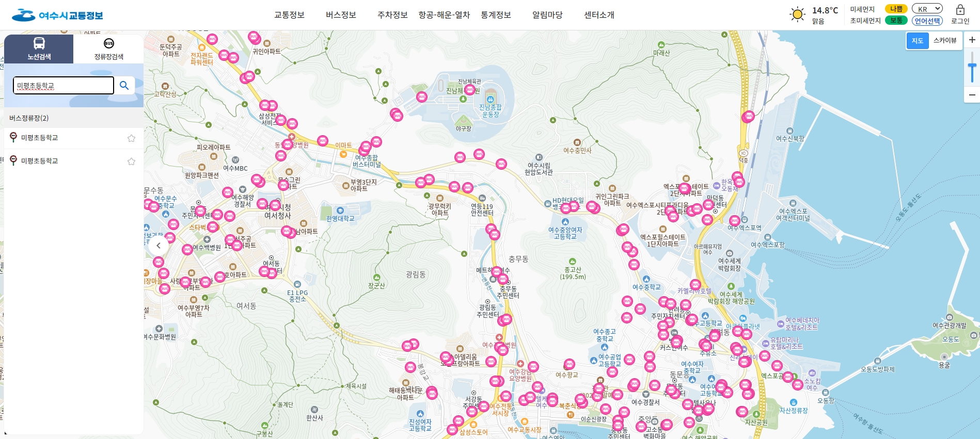Open the 버스정보 menu
The height and width of the screenshot is (439, 980).
[x=341, y=15]
